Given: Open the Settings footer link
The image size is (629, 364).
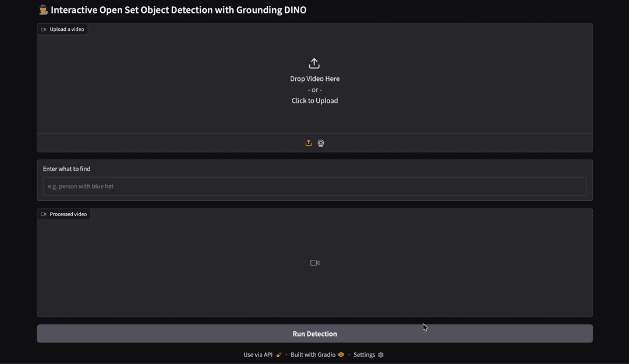Looking at the screenshot, I should [364, 355].
